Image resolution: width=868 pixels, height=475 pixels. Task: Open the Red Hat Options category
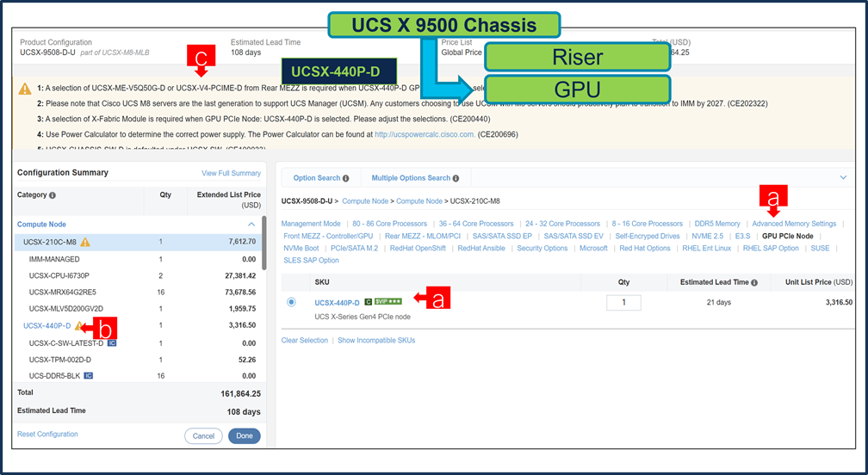645,249
